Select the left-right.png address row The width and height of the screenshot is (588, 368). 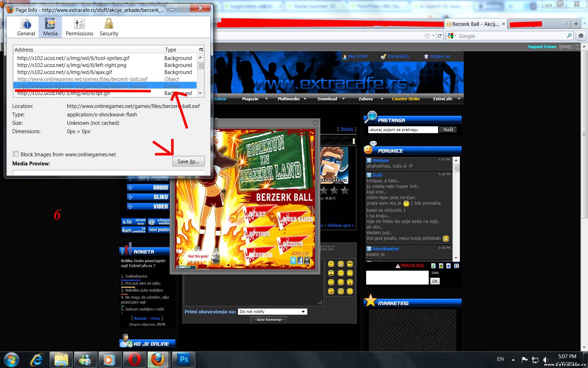105,65
